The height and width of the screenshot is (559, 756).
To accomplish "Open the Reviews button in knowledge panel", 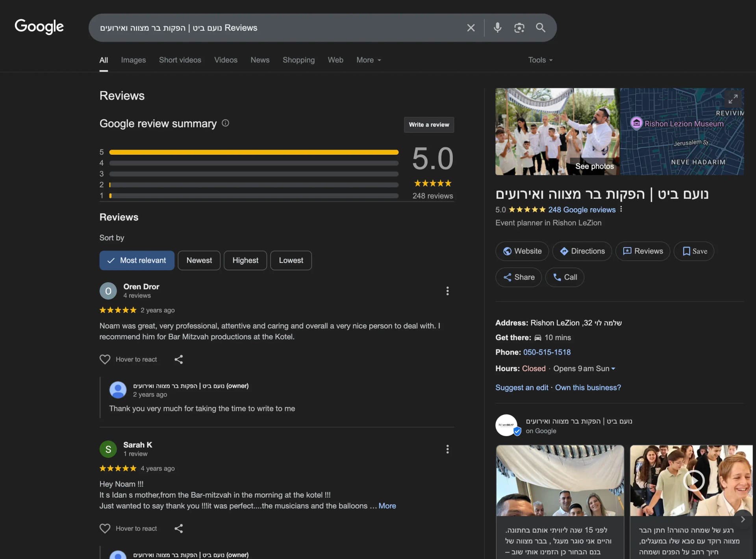I will [643, 251].
